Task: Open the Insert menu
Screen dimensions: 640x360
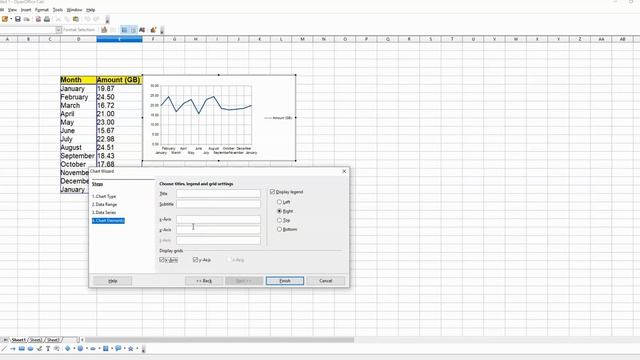Action: click(x=26, y=10)
